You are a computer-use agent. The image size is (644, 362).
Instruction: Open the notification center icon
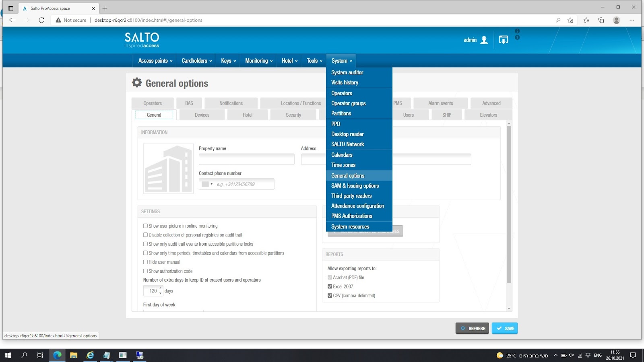click(x=633, y=355)
